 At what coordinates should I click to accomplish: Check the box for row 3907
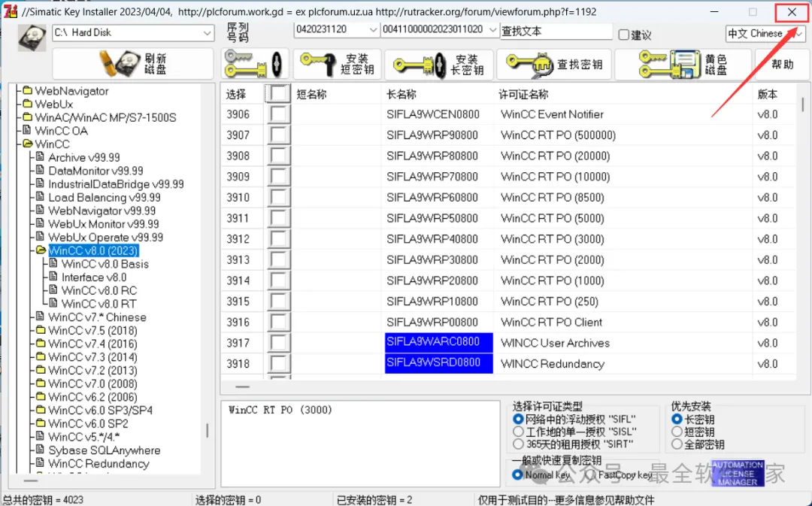point(278,135)
